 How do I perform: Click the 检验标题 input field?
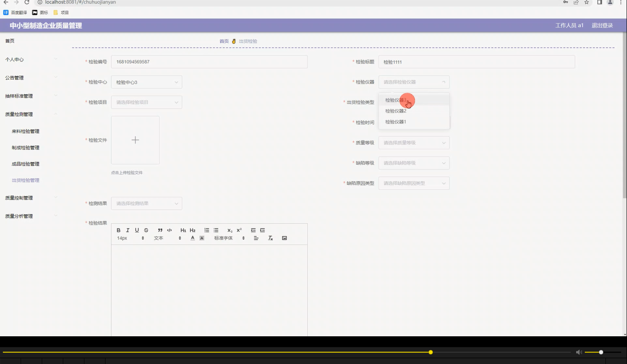tap(477, 62)
